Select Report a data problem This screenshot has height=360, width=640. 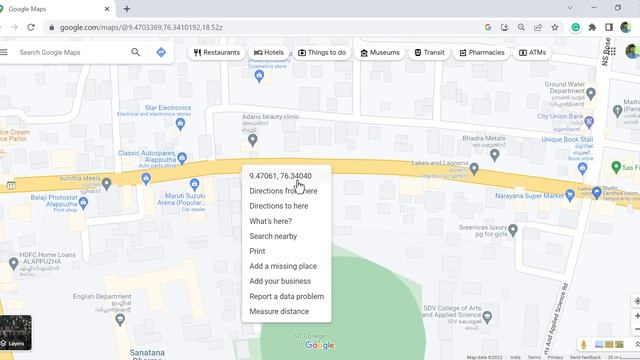[287, 296]
